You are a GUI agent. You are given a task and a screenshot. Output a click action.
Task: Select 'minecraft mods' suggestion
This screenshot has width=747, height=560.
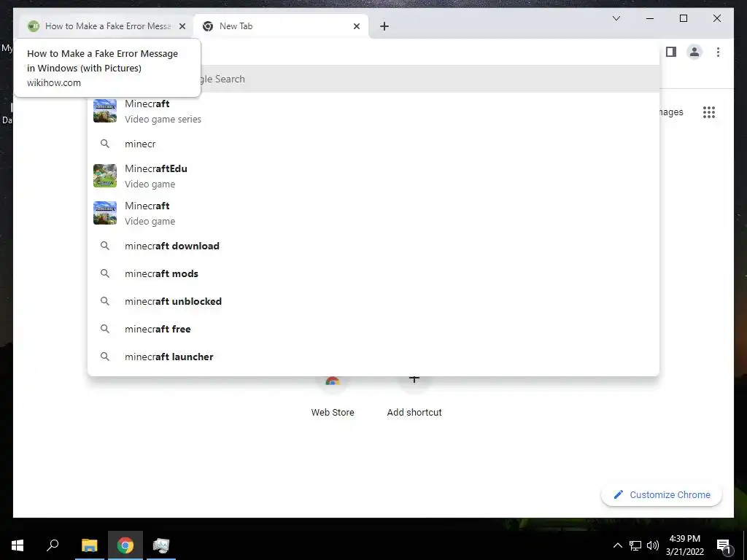[x=373, y=274]
